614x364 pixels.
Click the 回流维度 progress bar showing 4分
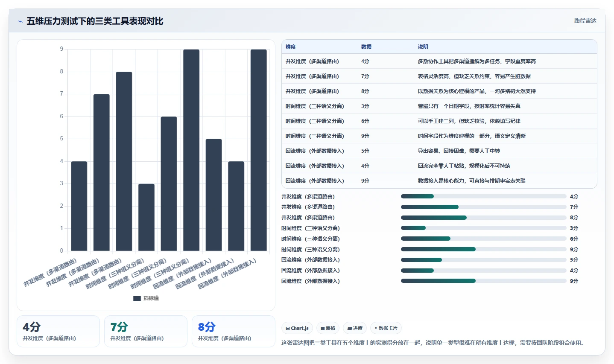point(483,270)
